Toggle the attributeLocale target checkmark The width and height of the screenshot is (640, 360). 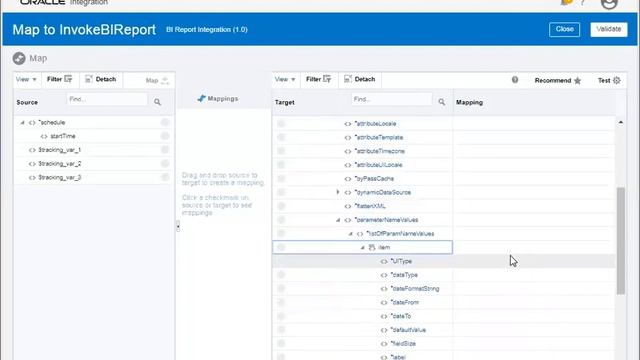point(281,123)
